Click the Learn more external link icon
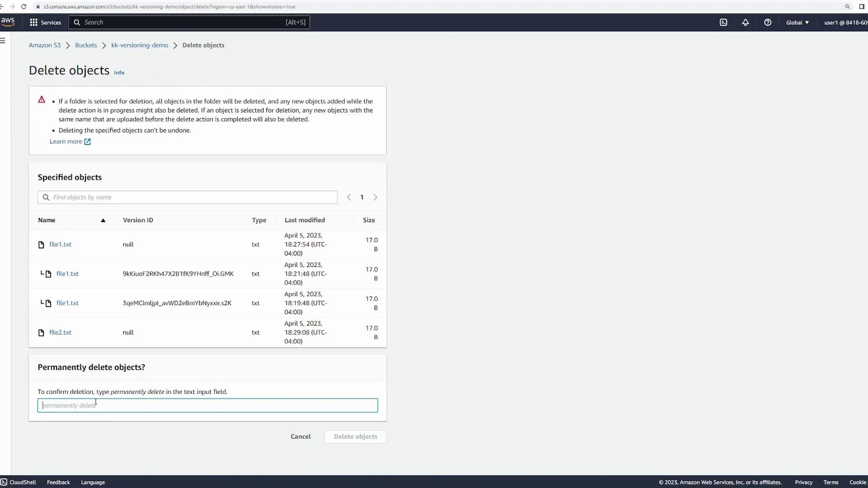Image resolution: width=868 pixels, height=488 pixels. pyautogui.click(x=87, y=142)
